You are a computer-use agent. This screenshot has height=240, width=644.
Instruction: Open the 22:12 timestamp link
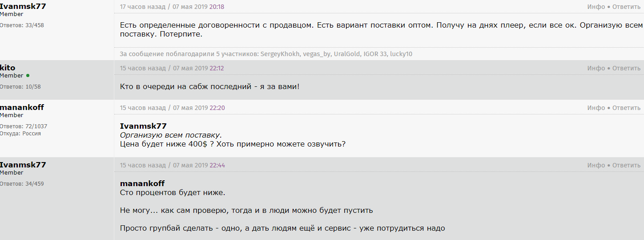(x=217, y=68)
